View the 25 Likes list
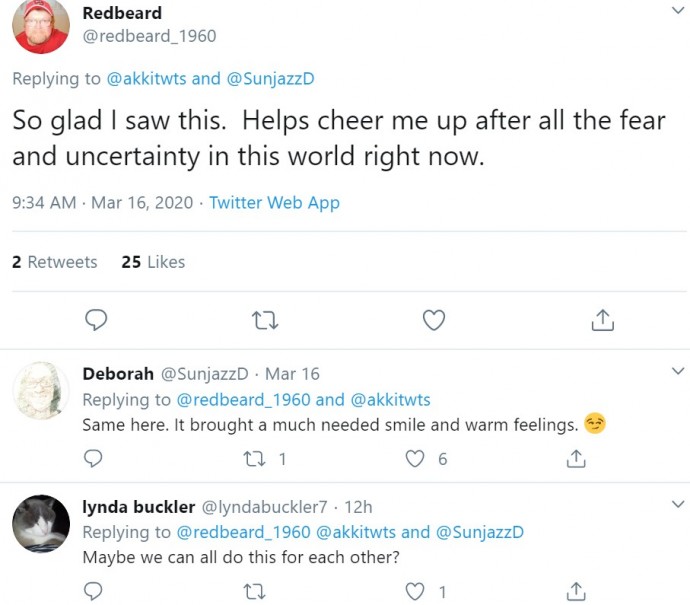Screen dimensions: 690x605 pos(153,262)
